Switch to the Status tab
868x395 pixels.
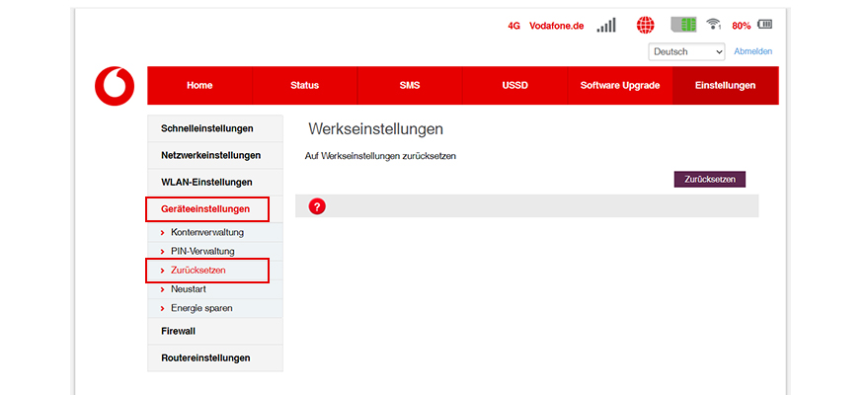[304, 86]
